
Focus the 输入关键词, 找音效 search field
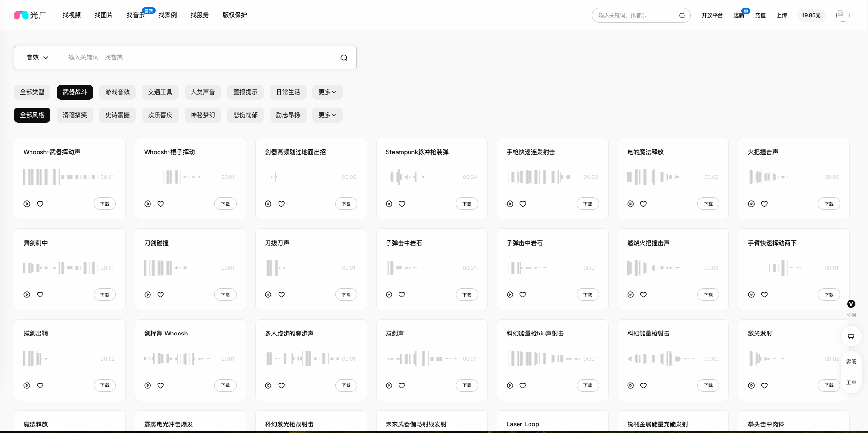(x=200, y=58)
